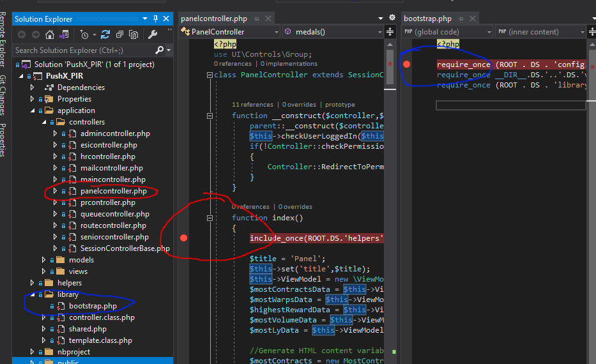Expand the models folder
The image size is (596, 364).
click(x=44, y=260)
